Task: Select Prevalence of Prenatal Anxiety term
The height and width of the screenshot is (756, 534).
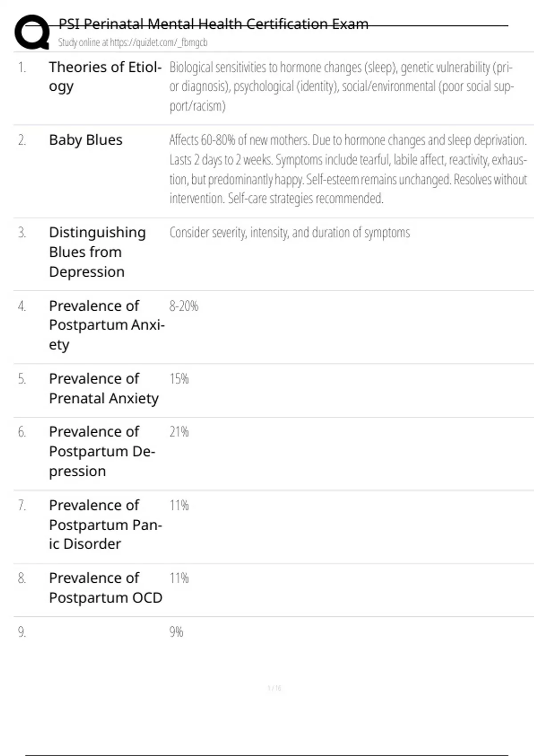Action: (104, 389)
